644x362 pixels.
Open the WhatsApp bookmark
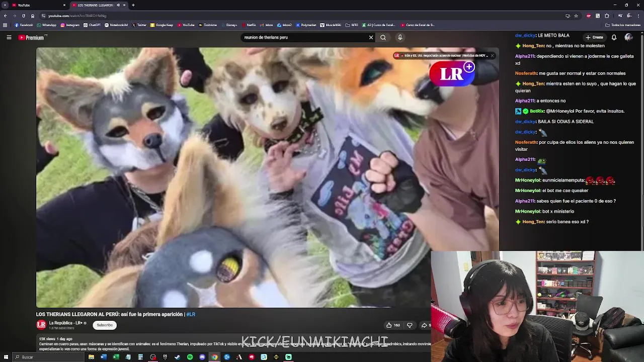[46, 25]
